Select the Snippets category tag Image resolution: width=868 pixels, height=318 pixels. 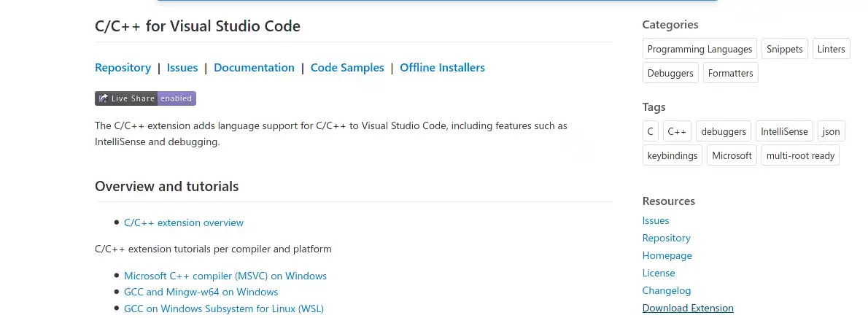[784, 49]
